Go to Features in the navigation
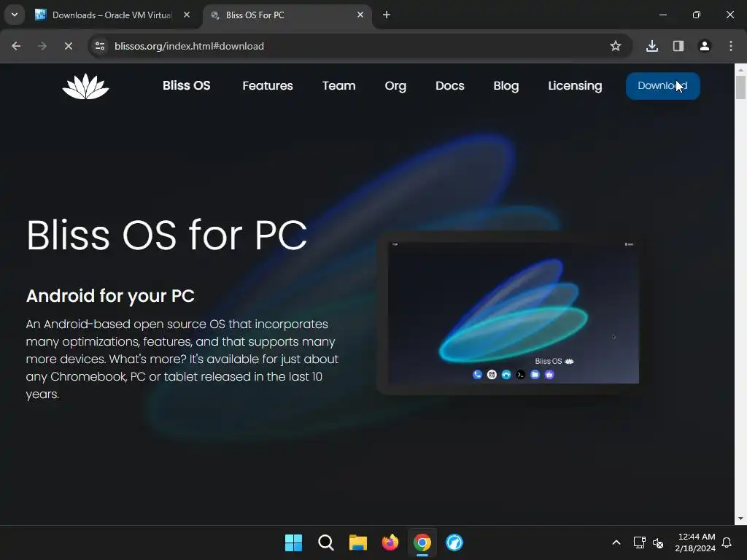This screenshot has width=747, height=560. tap(268, 86)
